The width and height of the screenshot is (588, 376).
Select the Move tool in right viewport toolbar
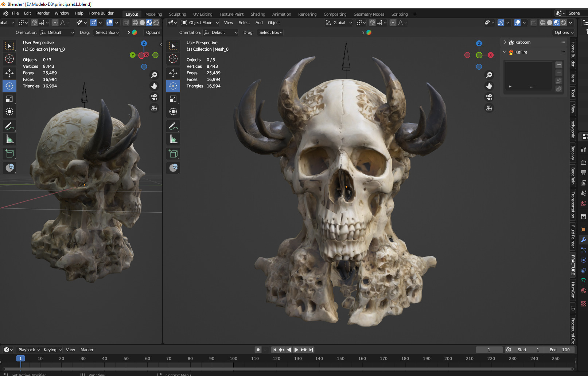coord(173,73)
